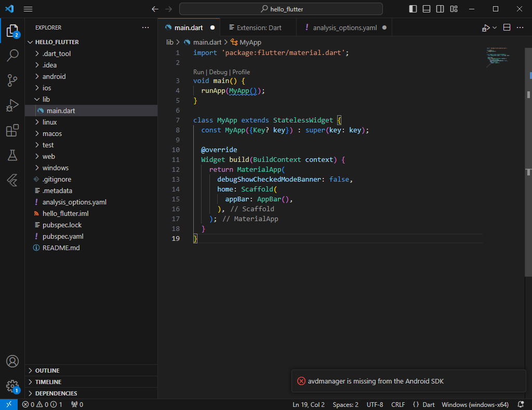Screen dimensions: 532x410
Task: Go forward with the right arrow
Action: [169, 9]
